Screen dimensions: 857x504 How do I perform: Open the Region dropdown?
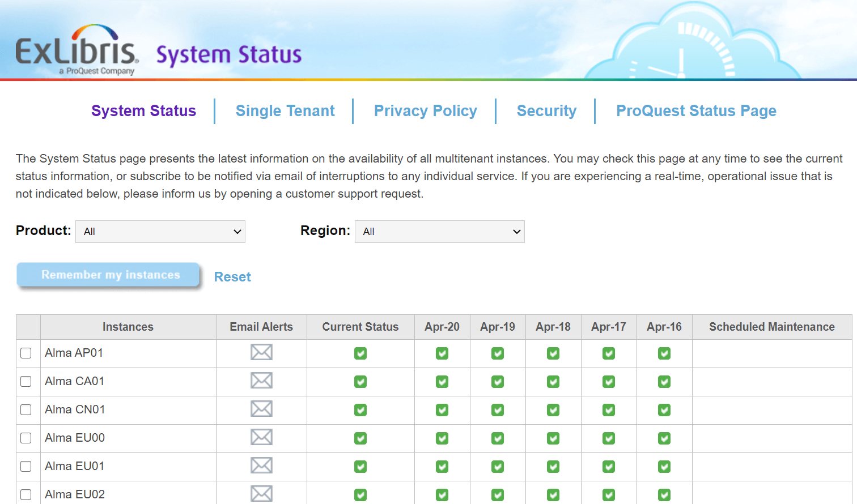440,232
